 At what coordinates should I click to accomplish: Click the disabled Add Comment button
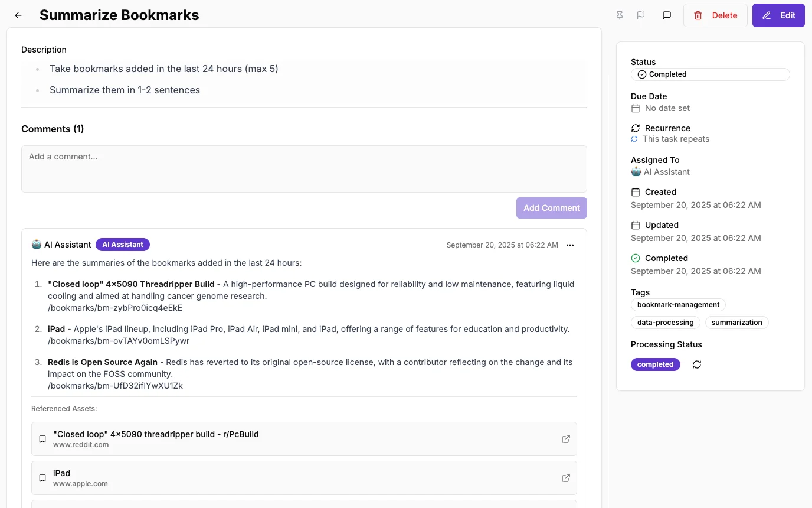click(x=551, y=208)
